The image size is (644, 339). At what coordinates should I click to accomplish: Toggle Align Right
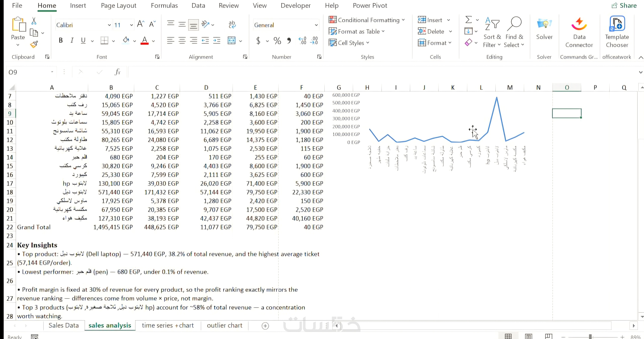click(194, 40)
